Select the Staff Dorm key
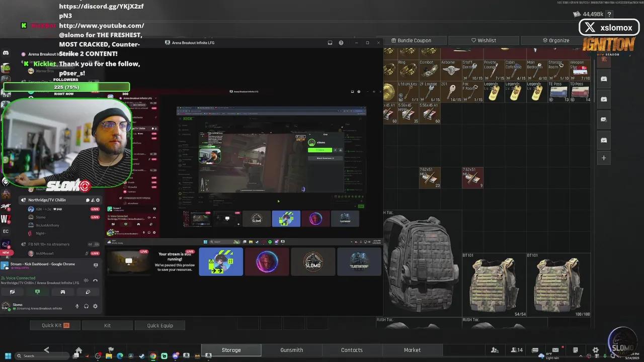644x362 pixels. click(x=473, y=70)
